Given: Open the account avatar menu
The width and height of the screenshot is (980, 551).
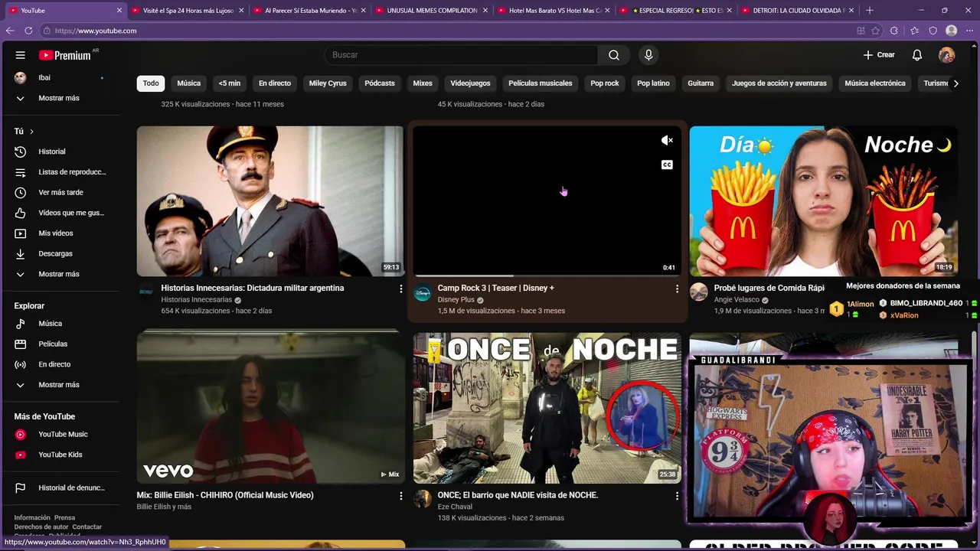Looking at the screenshot, I should click(x=947, y=55).
